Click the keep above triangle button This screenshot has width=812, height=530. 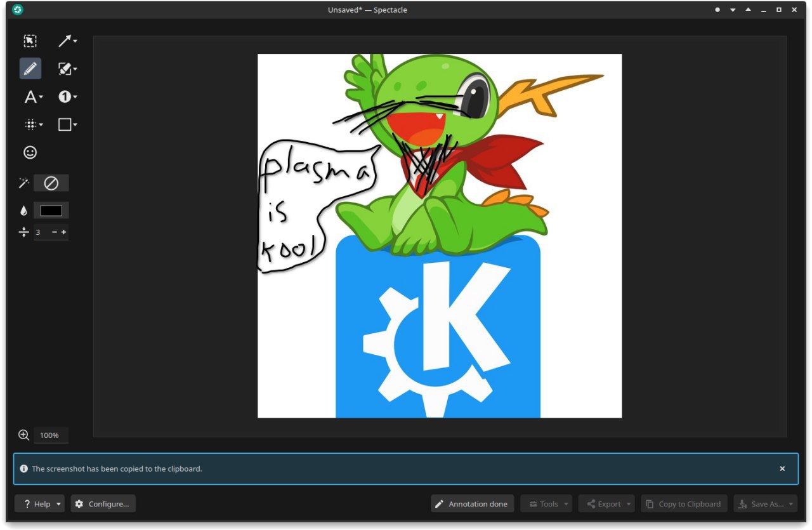tap(748, 10)
